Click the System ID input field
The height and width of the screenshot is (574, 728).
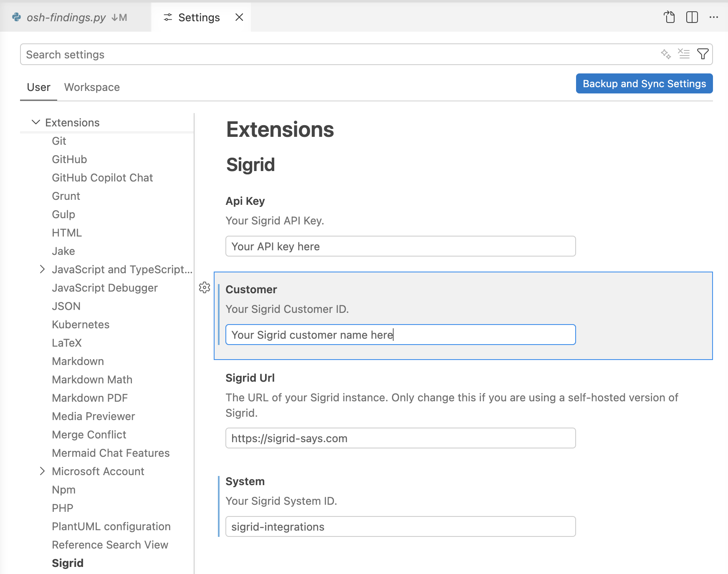(x=400, y=526)
